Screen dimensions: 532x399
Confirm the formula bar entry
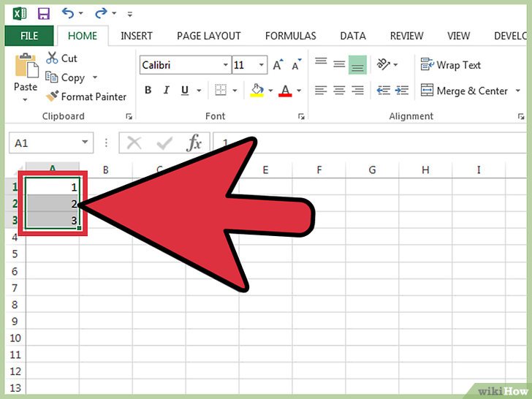(164, 142)
